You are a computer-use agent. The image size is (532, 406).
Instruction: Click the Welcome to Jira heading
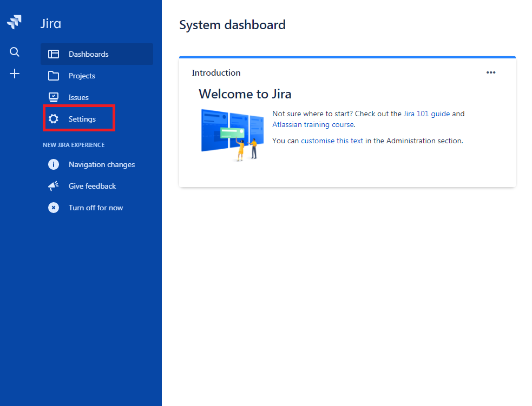pyautogui.click(x=245, y=94)
